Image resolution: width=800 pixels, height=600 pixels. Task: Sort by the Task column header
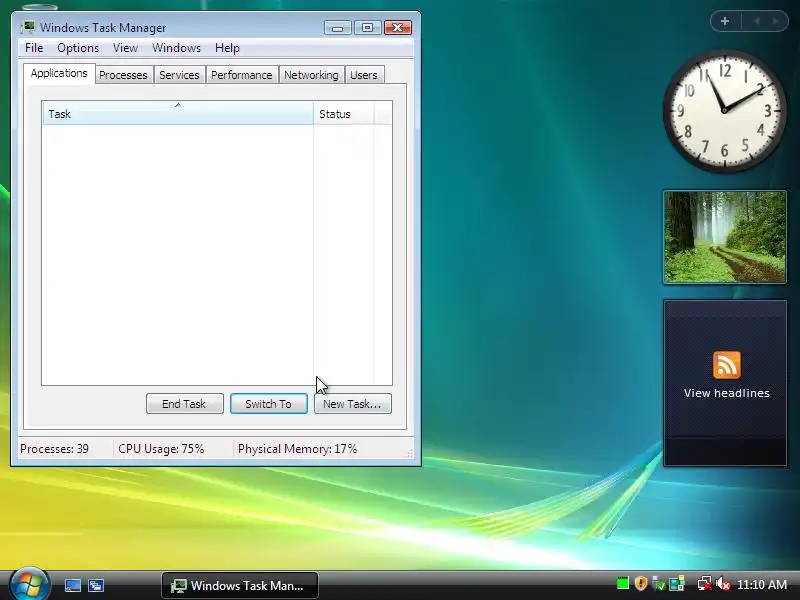(x=178, y=113)
